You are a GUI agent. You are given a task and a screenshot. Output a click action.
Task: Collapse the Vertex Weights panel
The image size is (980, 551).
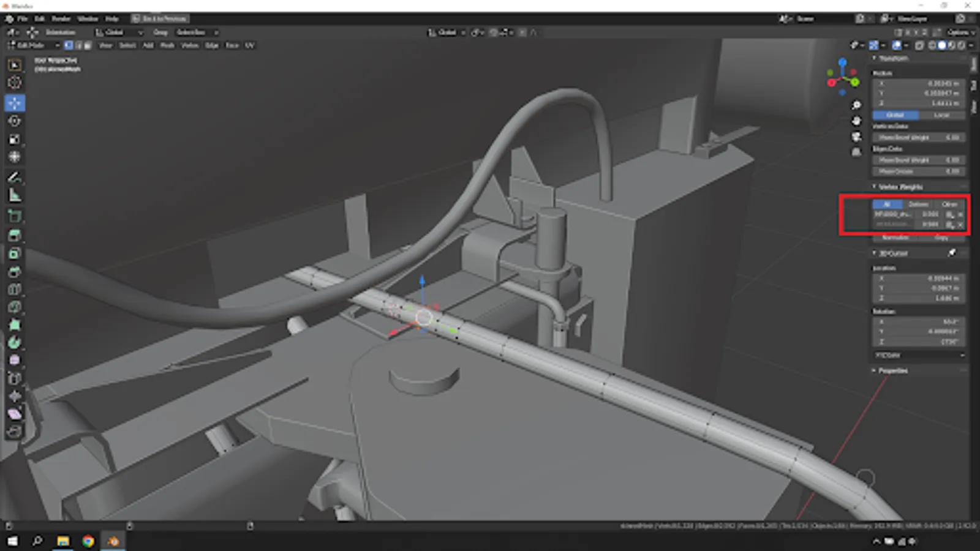point(873,187)
